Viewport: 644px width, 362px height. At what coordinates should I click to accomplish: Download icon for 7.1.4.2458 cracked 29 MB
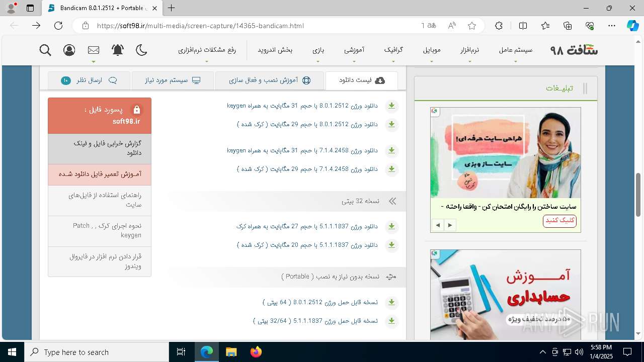(391, 169)
